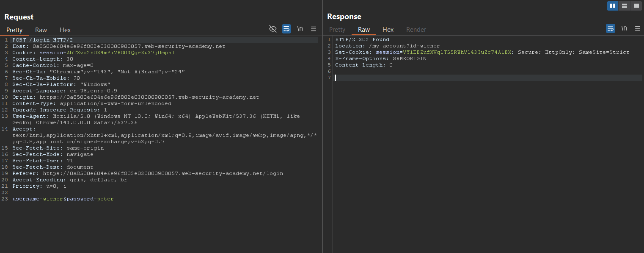Toggle hide non-printable characters eye icon in Request
Screen dimensions: 644x253
pos(273,29)
